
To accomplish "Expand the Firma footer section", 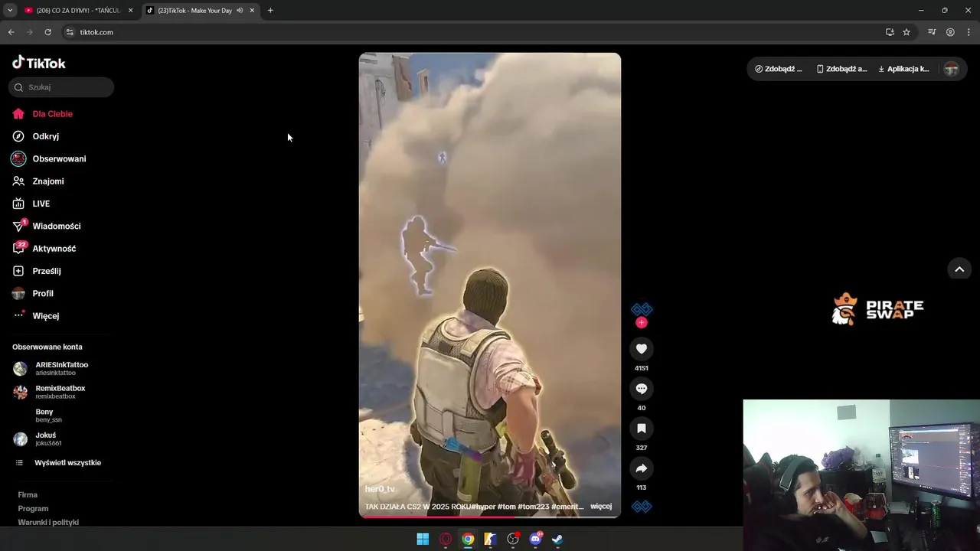I will 28,495.
